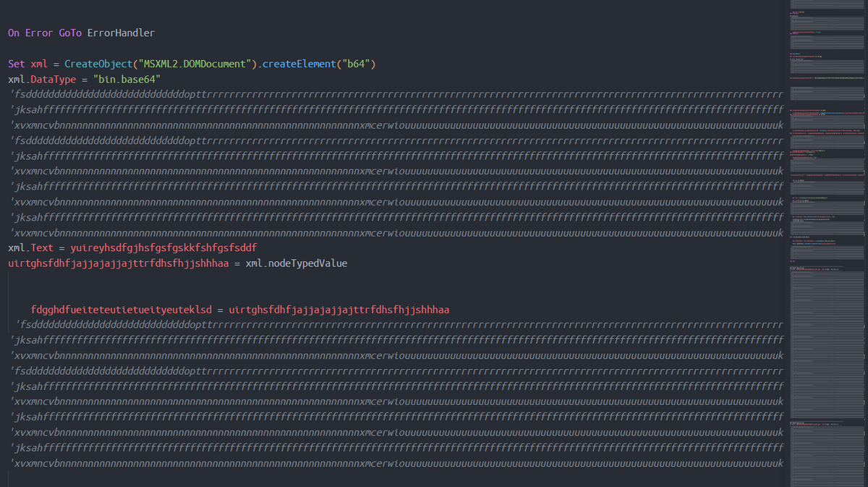Click the On Error GoTo statement

[x=43, y=33]
